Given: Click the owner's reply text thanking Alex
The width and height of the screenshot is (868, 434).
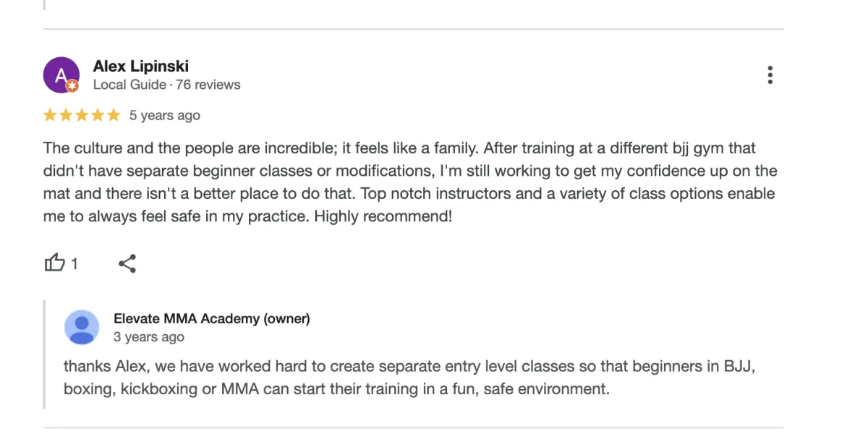Looking at the screenshot, I should (409, 377).
